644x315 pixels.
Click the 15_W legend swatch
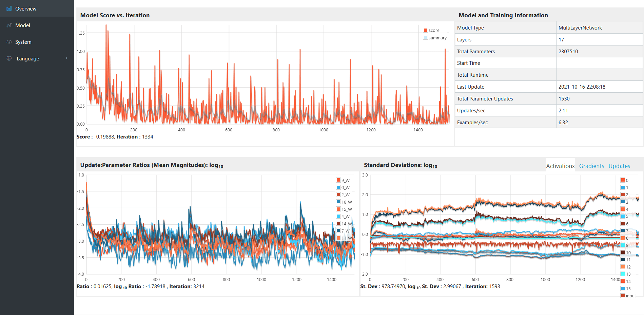coord(338,209)
